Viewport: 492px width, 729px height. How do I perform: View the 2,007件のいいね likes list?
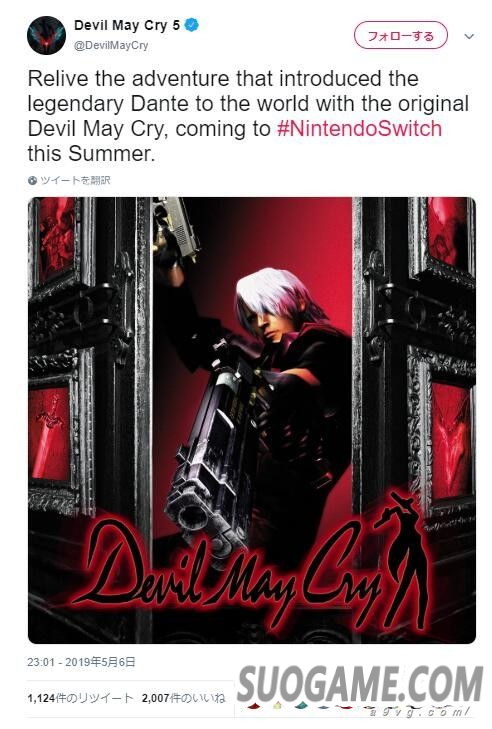(x=183, y=698)
